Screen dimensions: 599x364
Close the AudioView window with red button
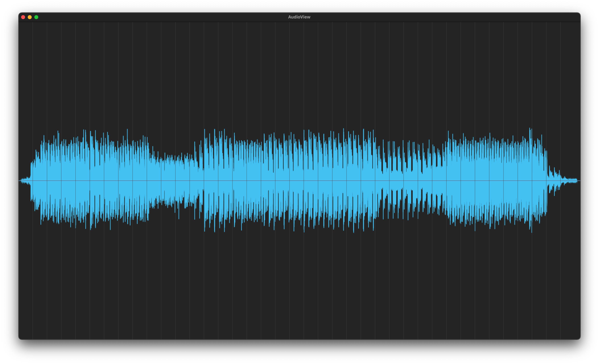tap(23, 17)
